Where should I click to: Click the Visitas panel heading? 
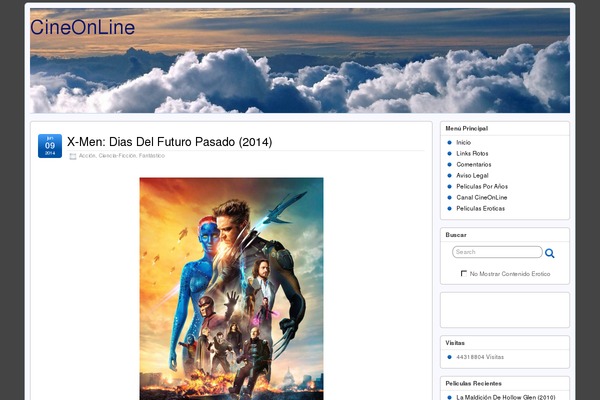(x=455, y=343)
